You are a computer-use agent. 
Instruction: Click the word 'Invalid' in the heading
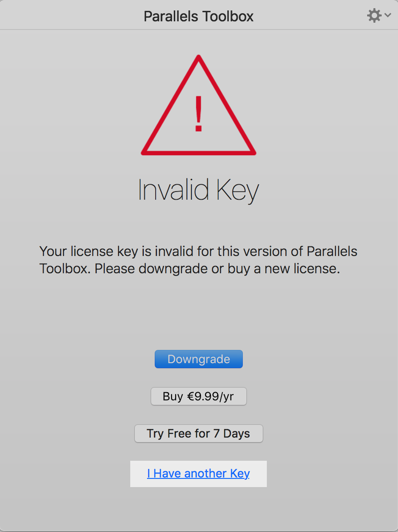(x=173, y=189)
